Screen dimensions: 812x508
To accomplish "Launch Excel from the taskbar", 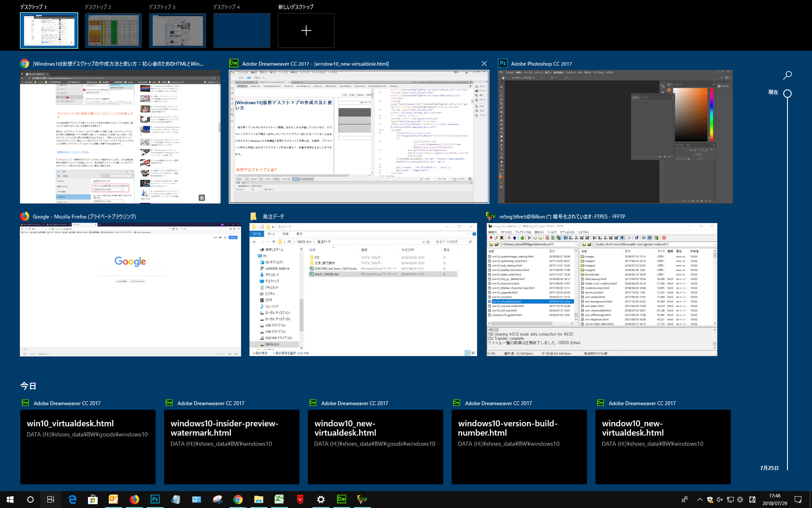I will [x=279, y=500].
